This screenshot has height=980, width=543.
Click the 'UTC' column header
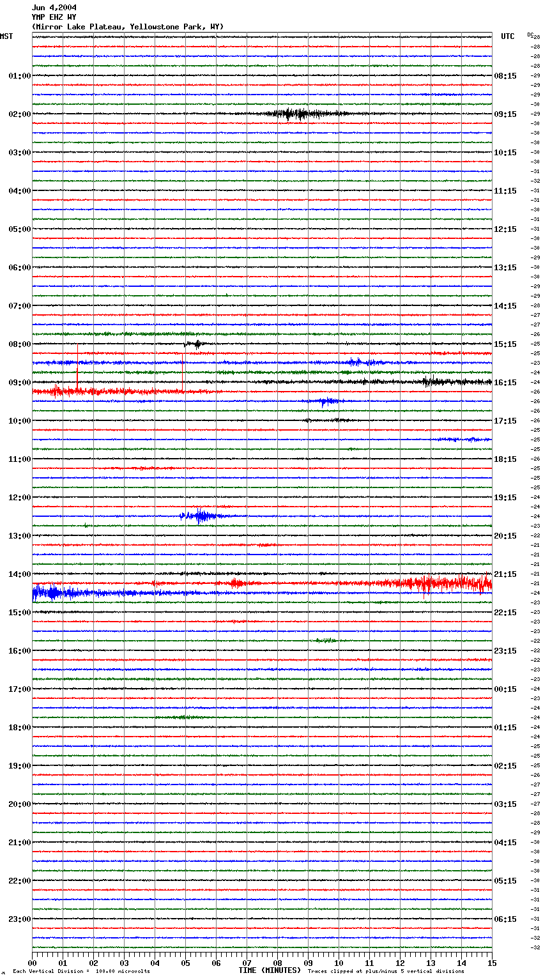(x=508, y=36)
